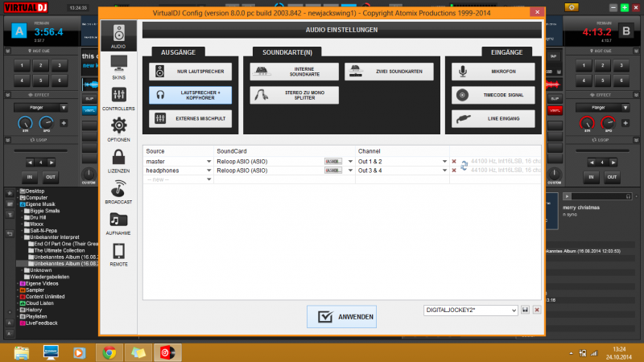Click the Ausgänge tab header
The height and width of the screenshot is (362, 644).
coord(178,52)
